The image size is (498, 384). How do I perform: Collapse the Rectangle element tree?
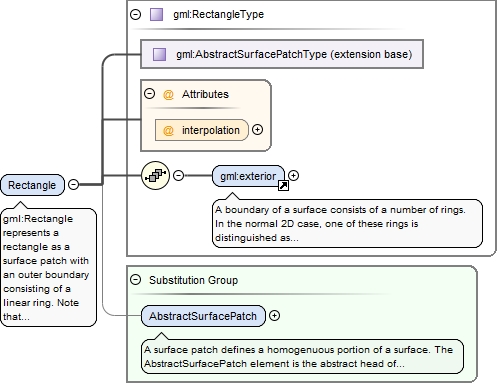pos(73,184)
